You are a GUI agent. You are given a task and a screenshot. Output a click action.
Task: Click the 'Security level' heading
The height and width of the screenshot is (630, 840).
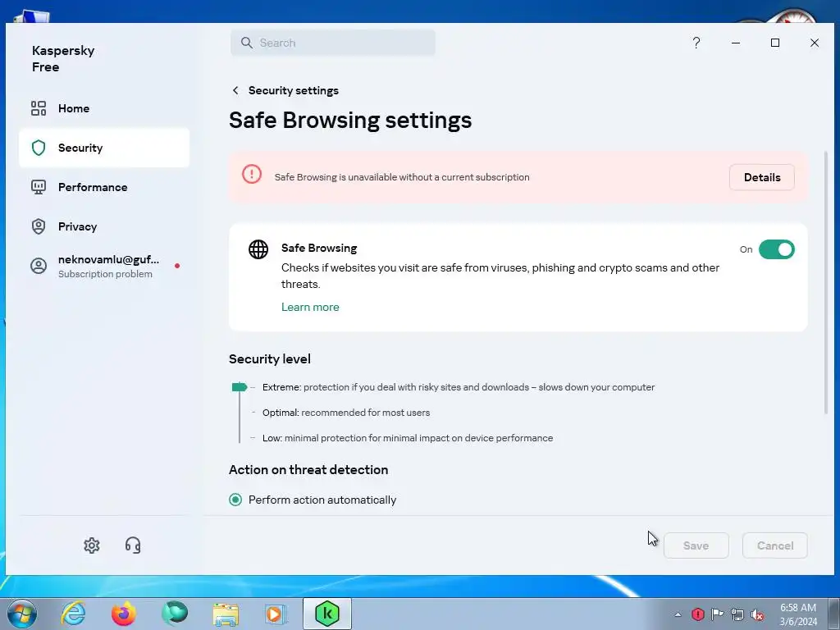tap(269, 359)
